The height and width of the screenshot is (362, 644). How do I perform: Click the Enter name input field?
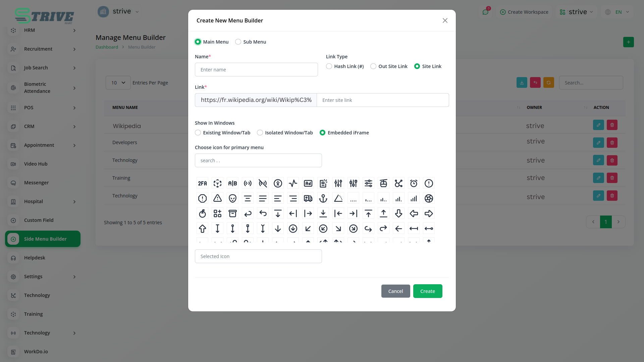coord(256,70)
